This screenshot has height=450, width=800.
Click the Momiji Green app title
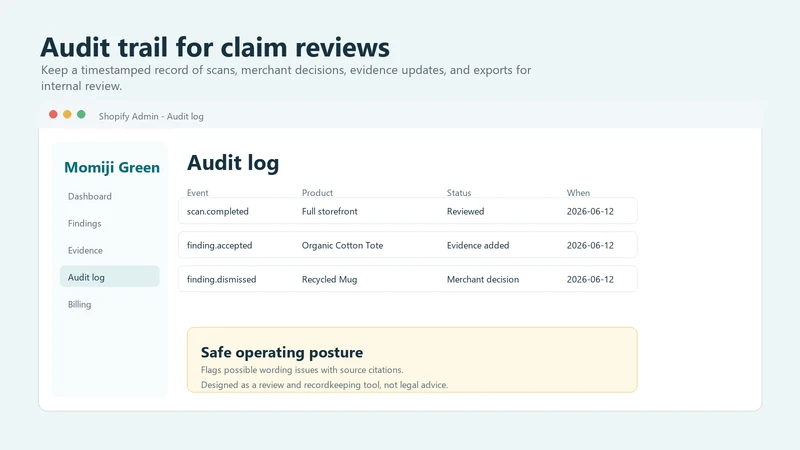point(112,167)
